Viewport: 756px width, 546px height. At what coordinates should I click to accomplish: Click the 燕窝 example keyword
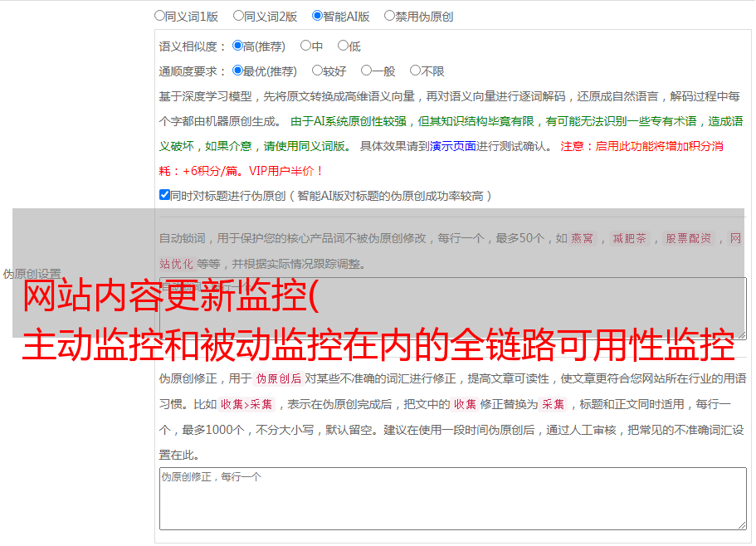(582, 238)
